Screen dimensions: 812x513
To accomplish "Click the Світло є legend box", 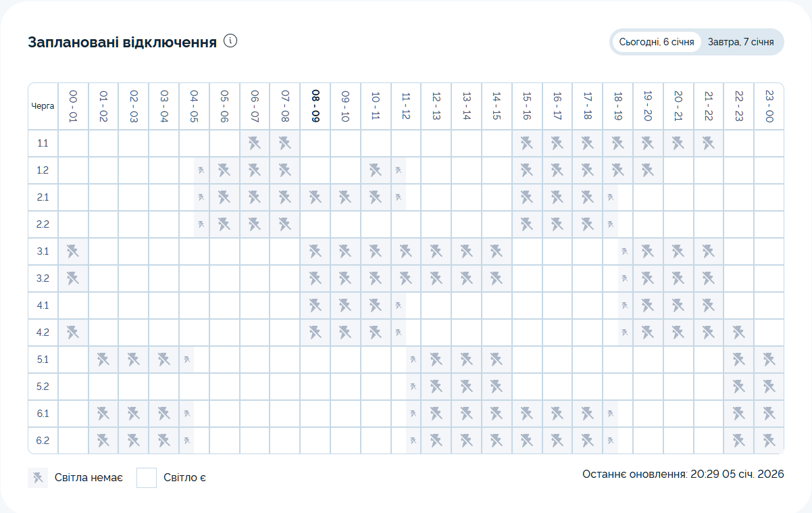I will pyautogui.click(x=147, y=478).
